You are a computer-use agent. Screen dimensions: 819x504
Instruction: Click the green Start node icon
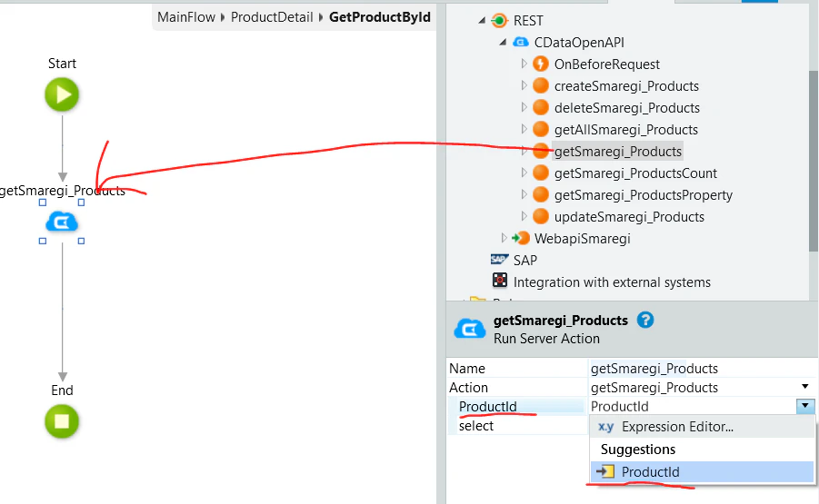click(x=62, y=94)
